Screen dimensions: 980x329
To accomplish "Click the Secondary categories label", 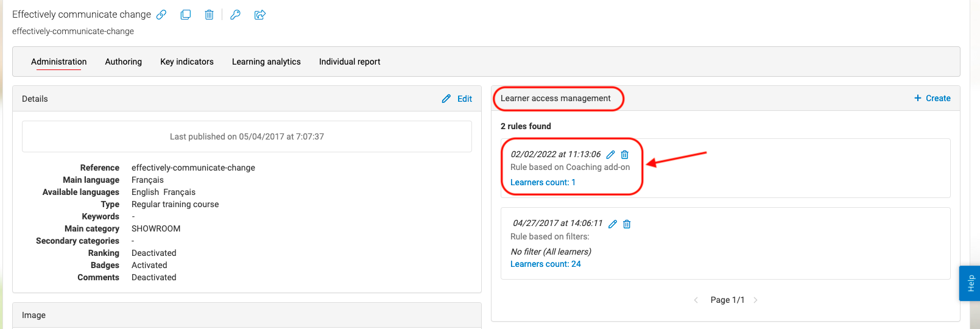I will (77, 241).
